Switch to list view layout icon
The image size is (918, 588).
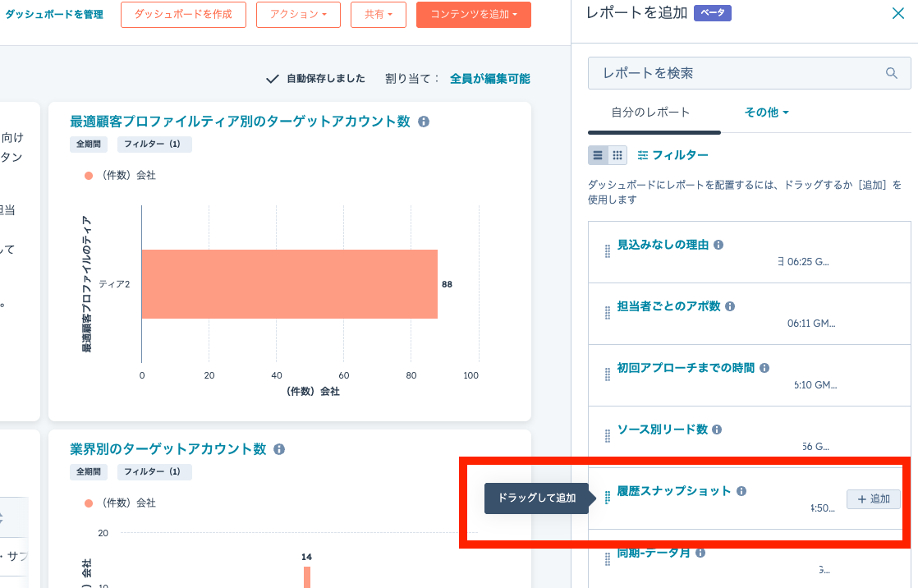pos(598,155)
